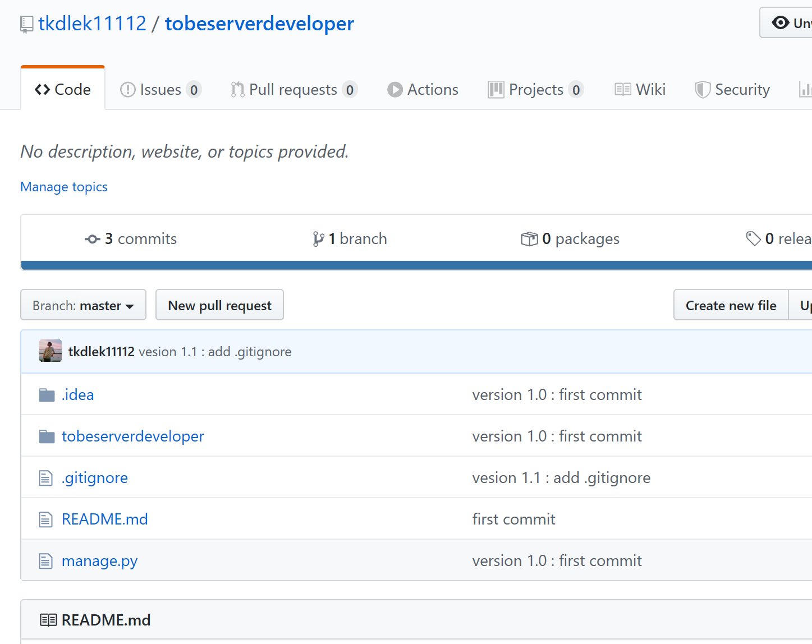Open the tkdlek11112 owner profile link
This screenshot has height=644, width=812.
[x=92, y=24]
